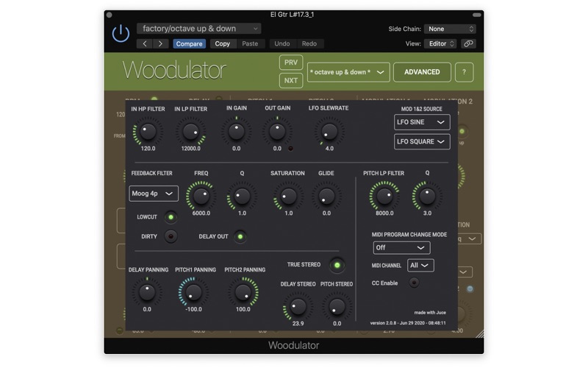The width and height of the screenshot is (588, 368).
Task: Click the version 2.0.8 build text
Action: pos(408,323)
